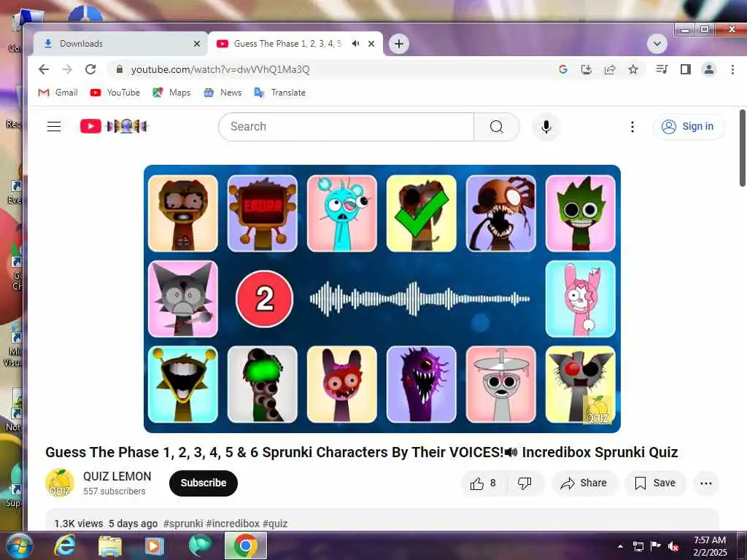Open the media control queue icon
Screen dimensions: 747x560
point(662,69)
